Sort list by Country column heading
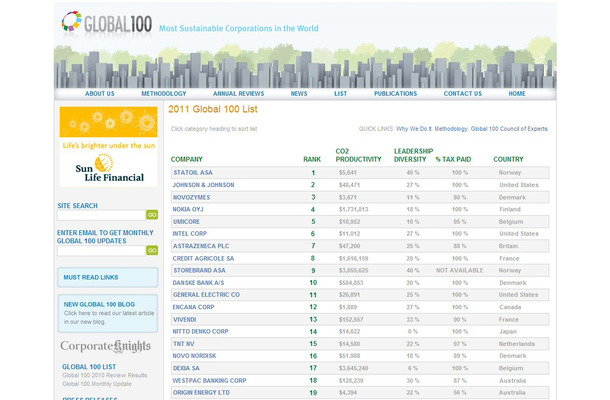The image size is (610, 400). tap(508, 159)
